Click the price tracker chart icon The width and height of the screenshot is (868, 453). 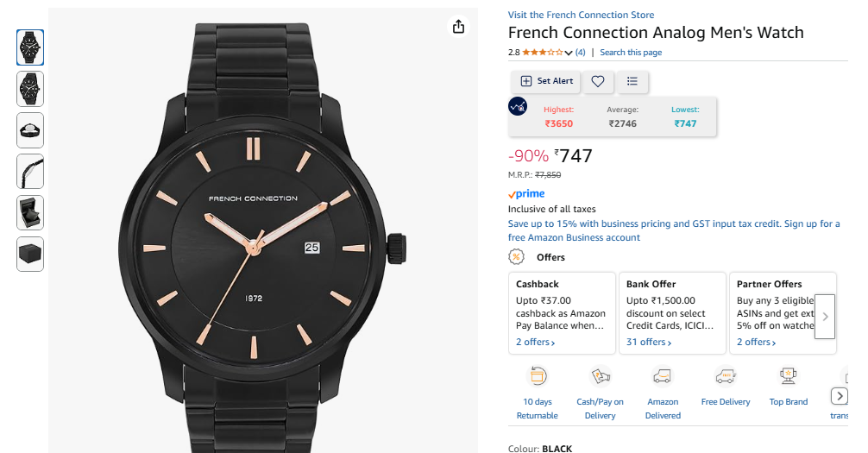pyautogui.click(x=518, y=106)
